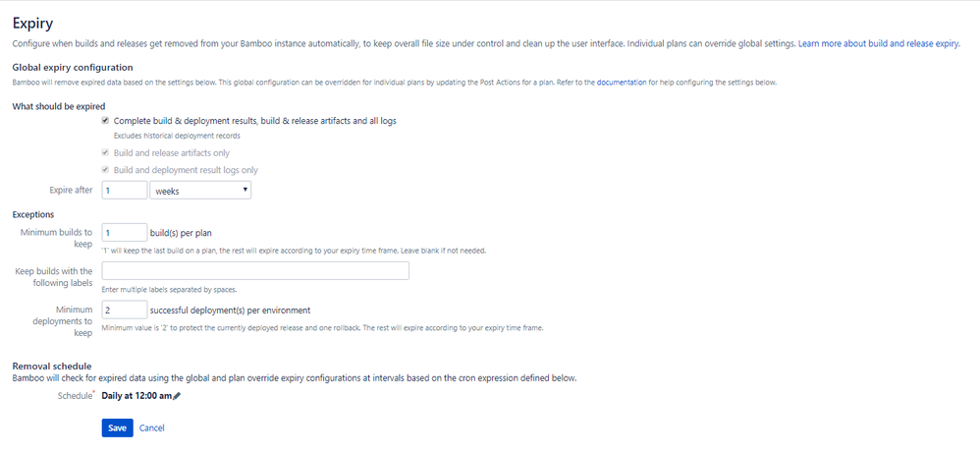The image size is (980, 455).
Task: Open the weeks time unit dropdown
Action: click(200, 191)
